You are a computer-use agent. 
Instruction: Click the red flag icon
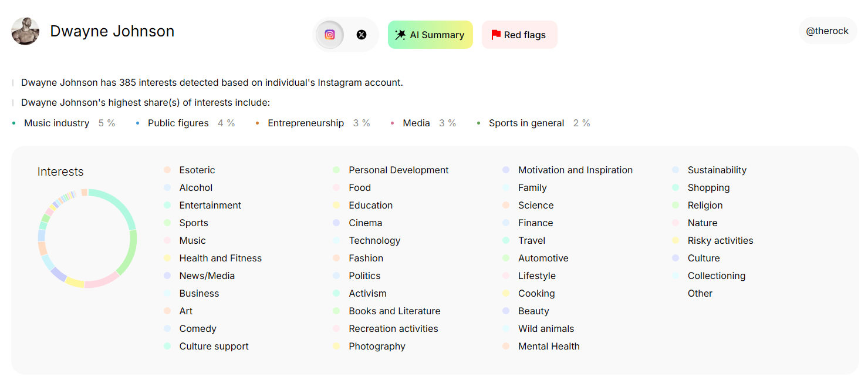tap(496, 35)
